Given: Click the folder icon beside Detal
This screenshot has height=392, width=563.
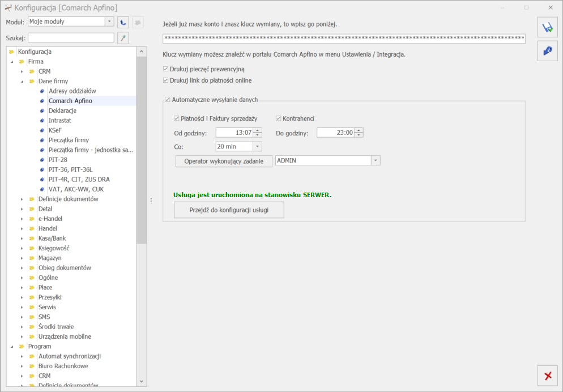Looking at the screenshot, I should tap(32, 209).
